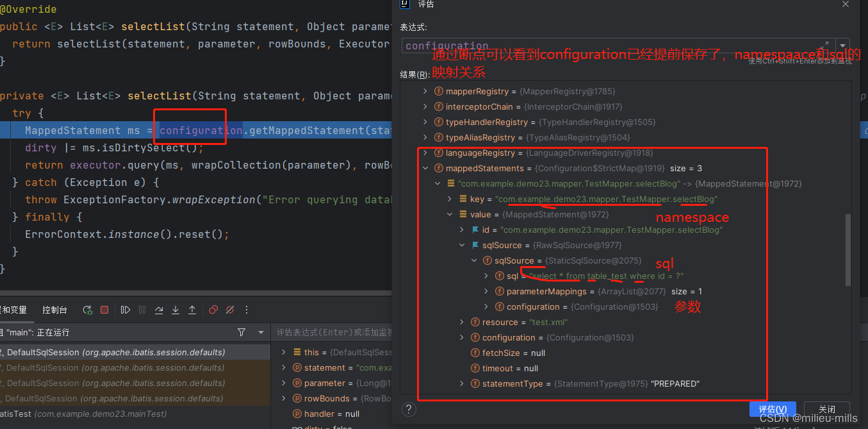Switch to the 控制台 console tab
This screenshot has width=868, height=429.
pos(55,310)
